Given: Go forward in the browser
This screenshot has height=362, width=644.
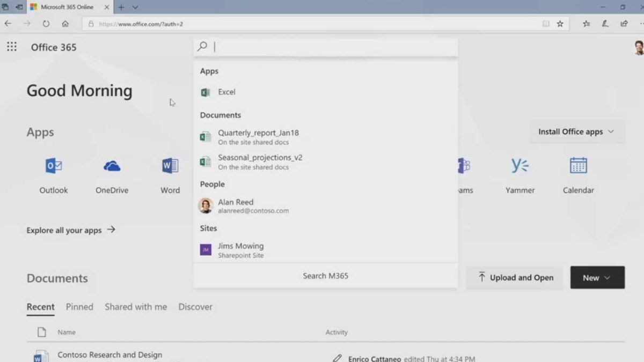Looking at the screenshot, I should click(x=27, y=24).
